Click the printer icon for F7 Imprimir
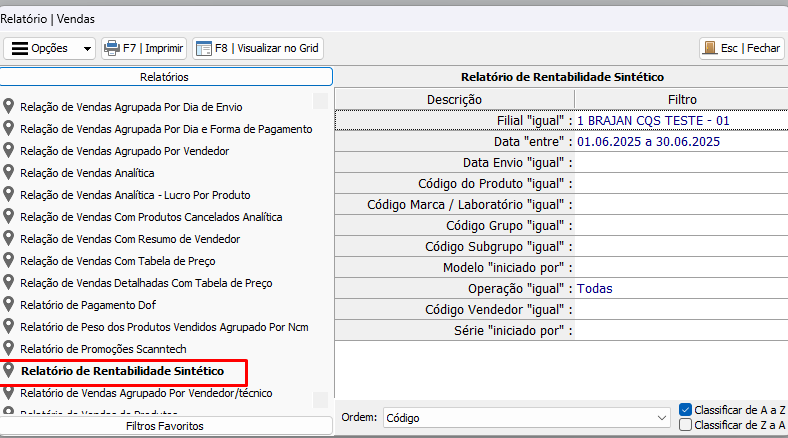 pos(112,47)
